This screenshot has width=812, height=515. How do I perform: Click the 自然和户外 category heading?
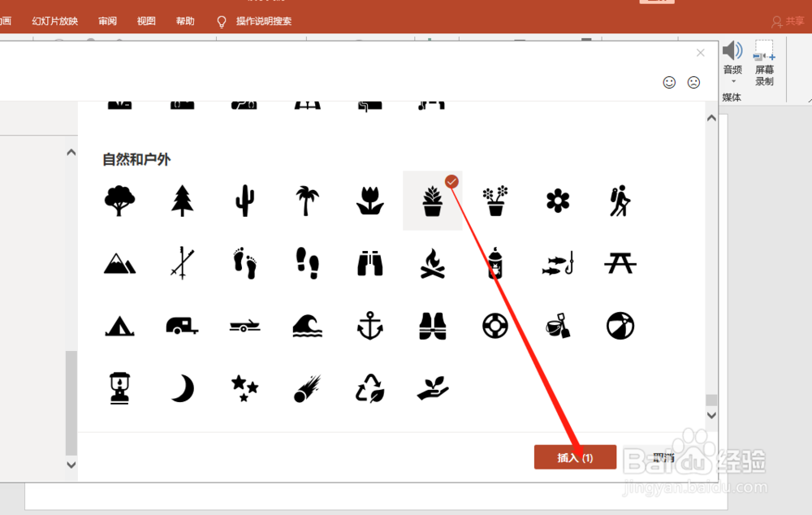coord(136,159)
